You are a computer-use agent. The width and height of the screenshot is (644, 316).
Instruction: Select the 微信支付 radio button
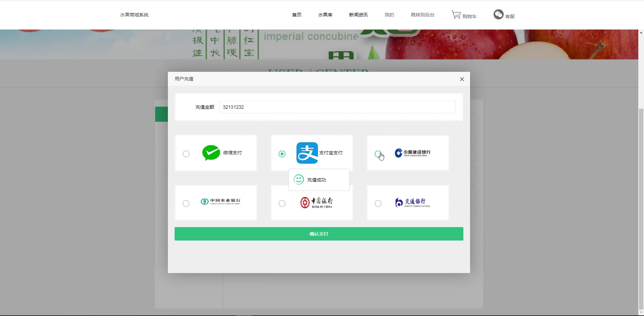click(186, 154)
